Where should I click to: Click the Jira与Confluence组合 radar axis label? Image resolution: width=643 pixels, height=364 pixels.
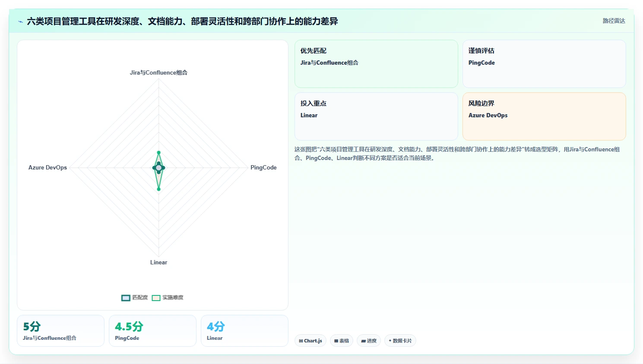[x=158, y=72]
